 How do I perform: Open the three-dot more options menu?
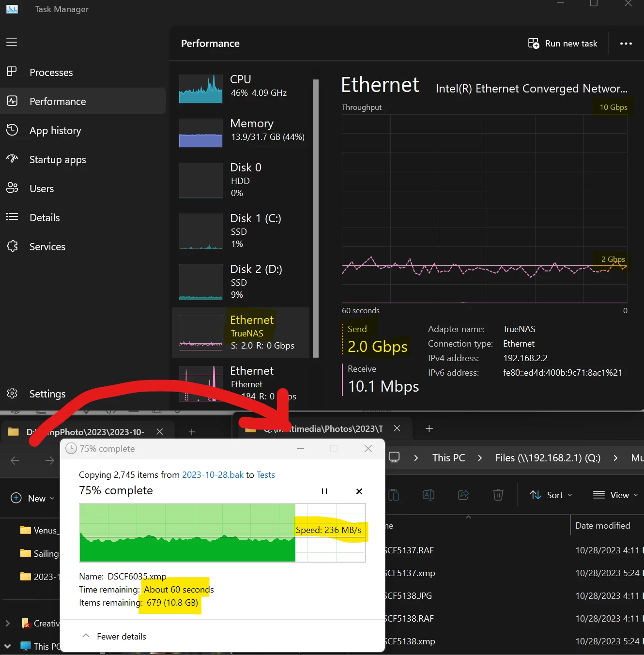[626, 44]
